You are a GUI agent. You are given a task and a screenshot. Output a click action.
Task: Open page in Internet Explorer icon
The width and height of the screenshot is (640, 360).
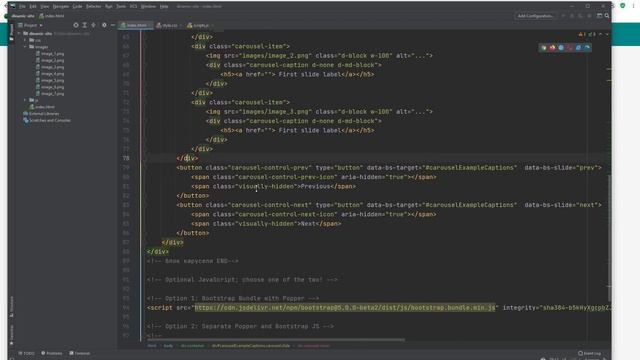coord(578,48)
